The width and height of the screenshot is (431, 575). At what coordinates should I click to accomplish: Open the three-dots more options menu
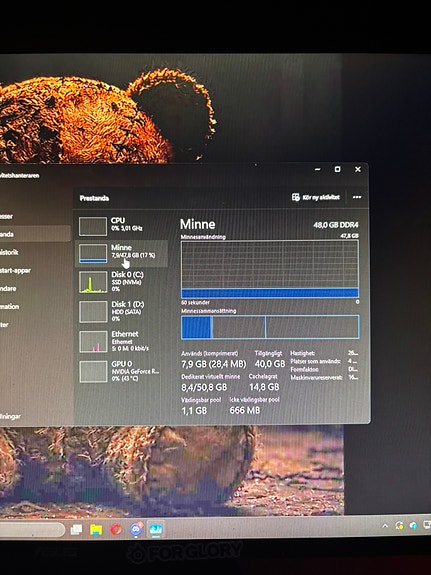pyautogui.click(x=357, y=197)
